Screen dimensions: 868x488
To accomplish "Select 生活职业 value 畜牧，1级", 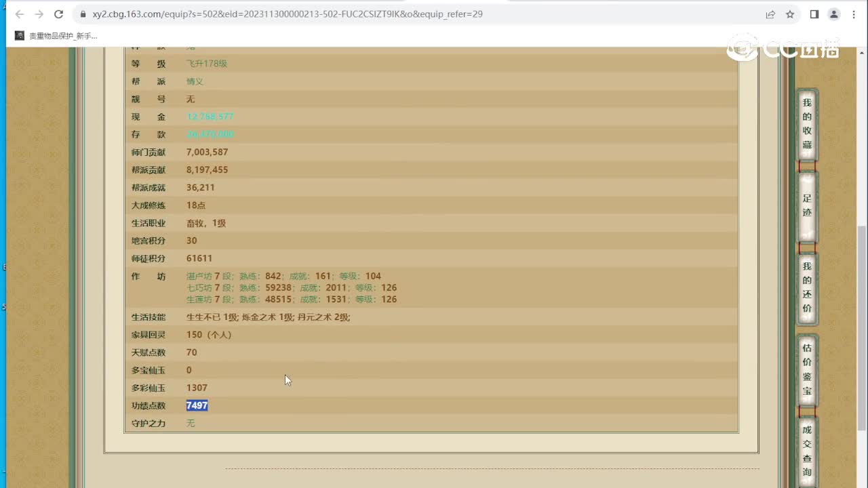I will click(x=206, y=223).
